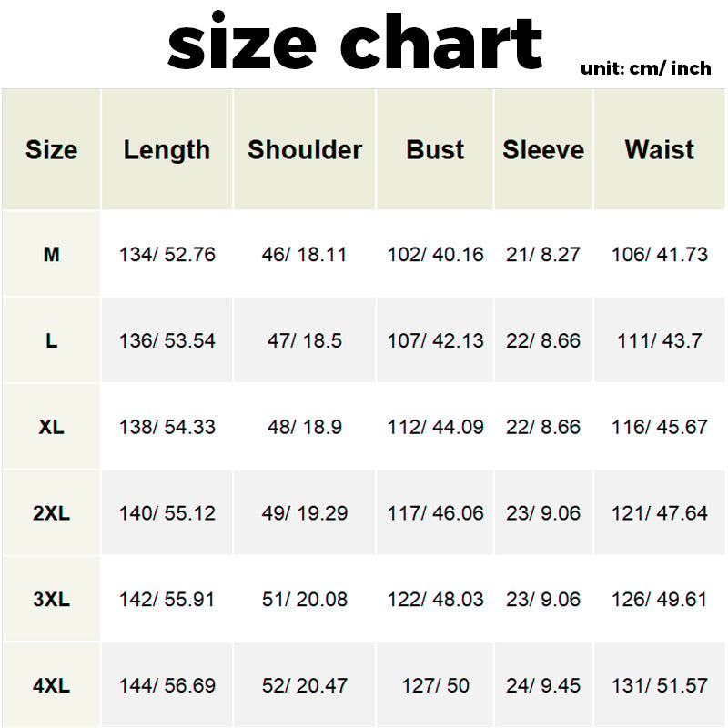Click the 2XL size row label
The height and width of the screenshot is (728, 728).
(51, 513)
